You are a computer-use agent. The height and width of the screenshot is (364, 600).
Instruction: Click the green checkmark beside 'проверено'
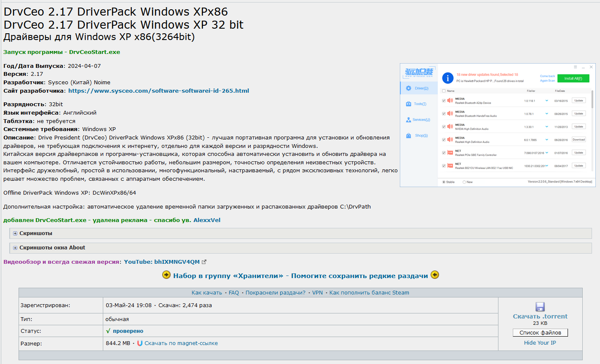108,331
